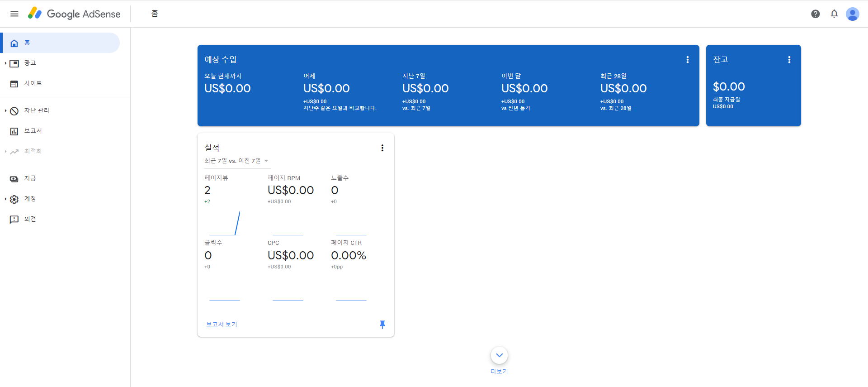Click the 지난 7일 earnings value
Viewport: 868px width, 387px height.
(x=425, y=88)
